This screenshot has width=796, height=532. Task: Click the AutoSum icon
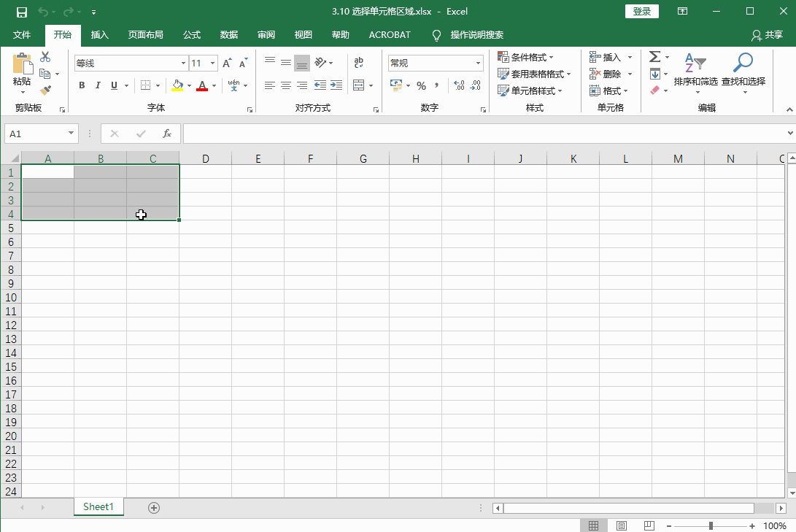coord(654,56)
